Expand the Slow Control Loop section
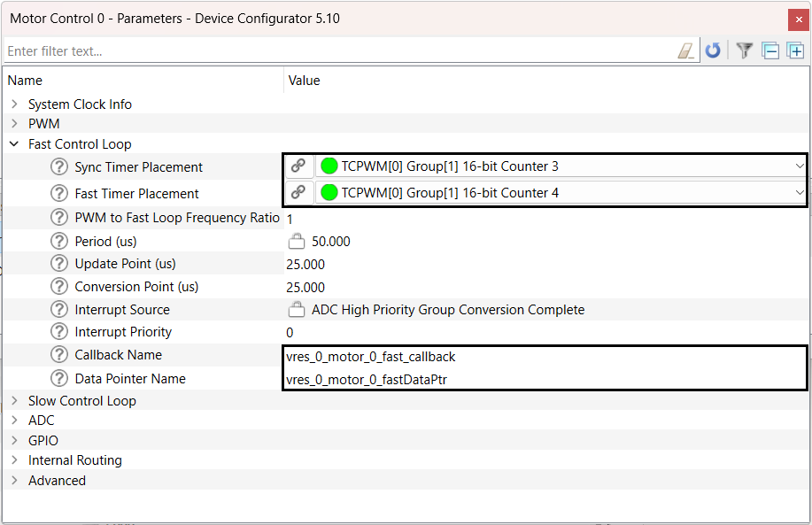 pyautogui.click(x=14, y=401)
